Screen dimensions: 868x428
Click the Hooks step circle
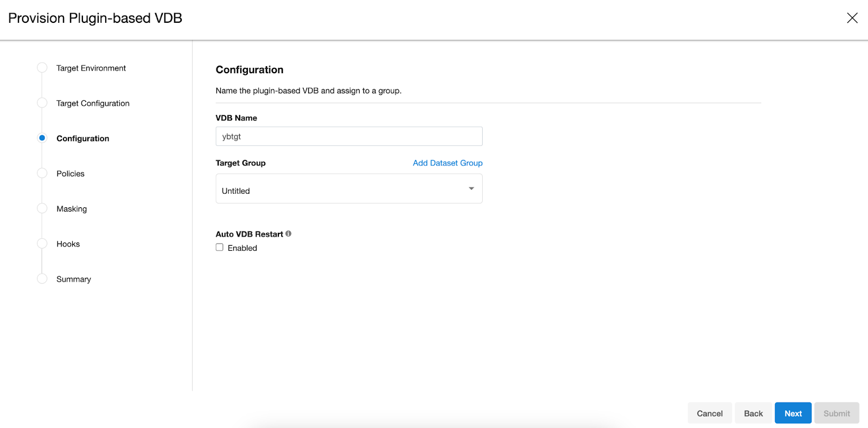point(42,244)
